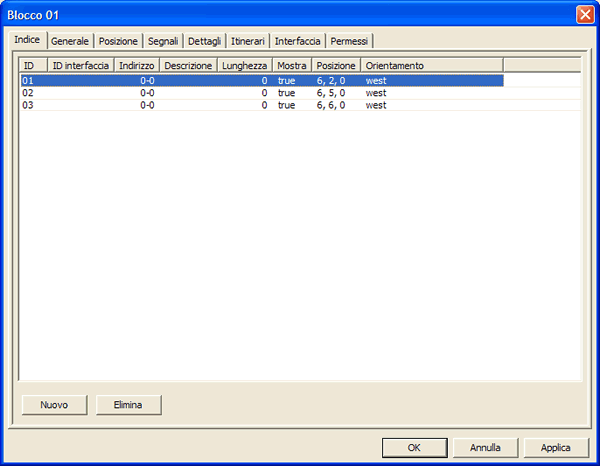Click the Nuovo button
This screenshot has width=600, height=466.
point(54,405)
